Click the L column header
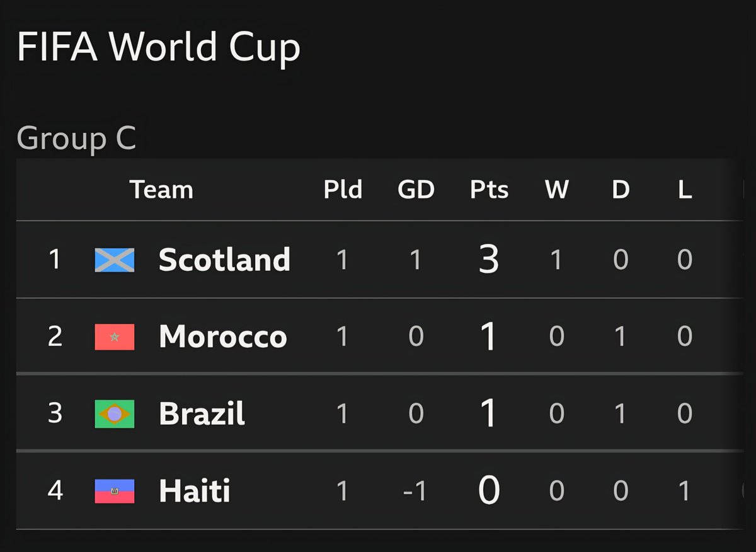 point(685,190)
